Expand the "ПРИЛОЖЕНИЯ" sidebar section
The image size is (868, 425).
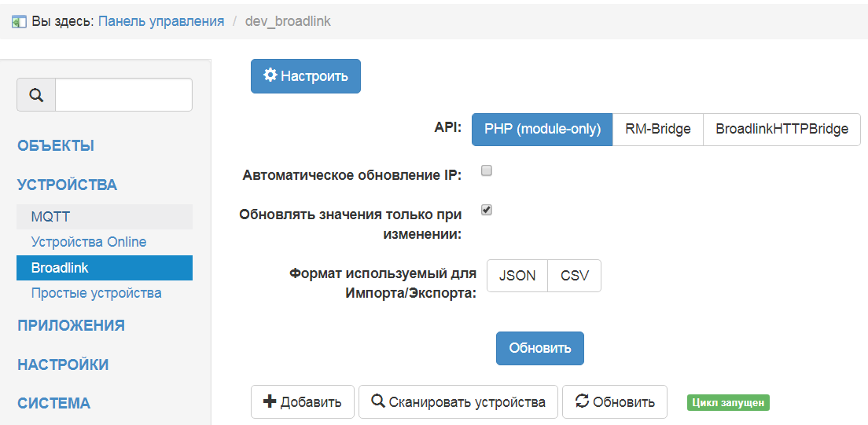[x=71, y=325]
